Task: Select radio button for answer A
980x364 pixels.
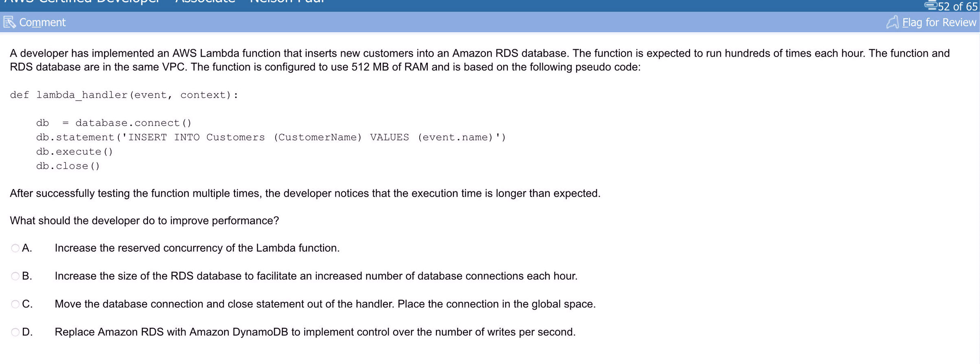Action: 15,248
